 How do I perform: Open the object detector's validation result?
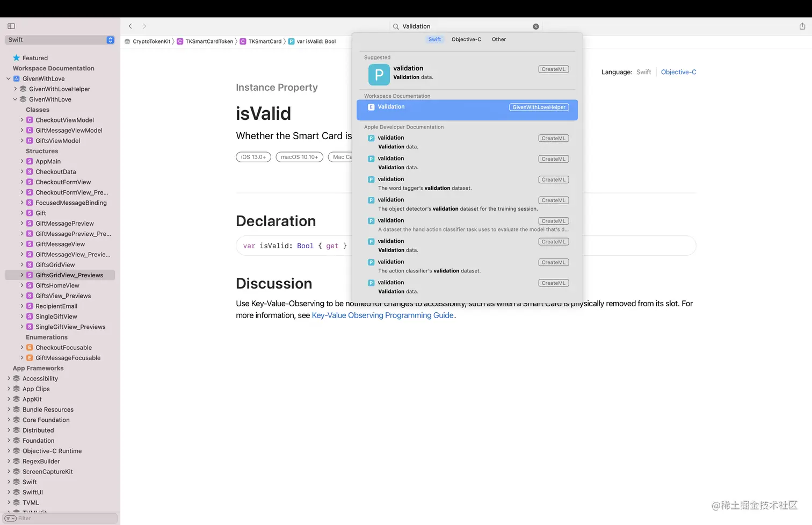(x=467, y=204)
